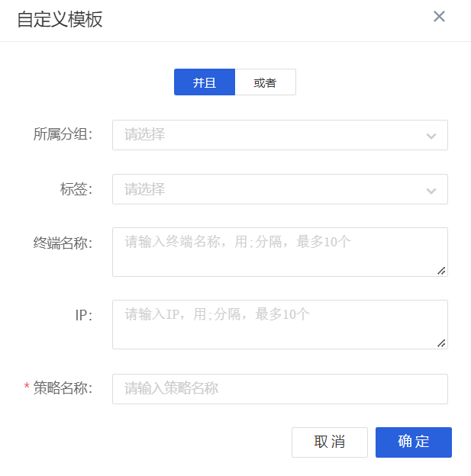
Task: Select the 并且 condition toggle
Action: (x=204, y=82)
